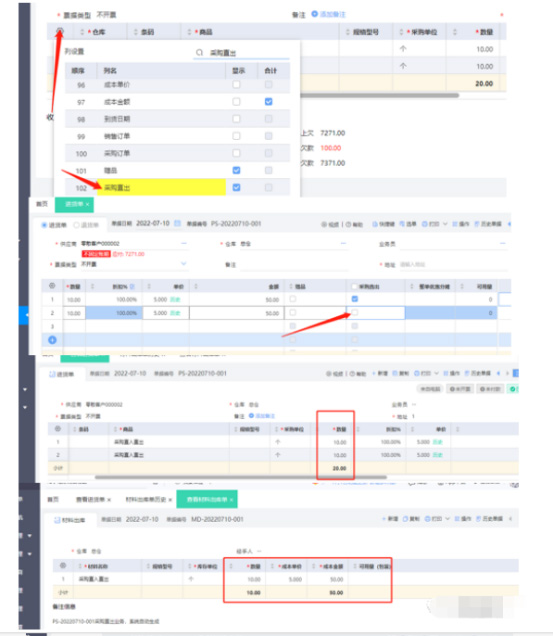
Task: Click the 打印 print icon in second toolbar
Action: coord(425,224)
